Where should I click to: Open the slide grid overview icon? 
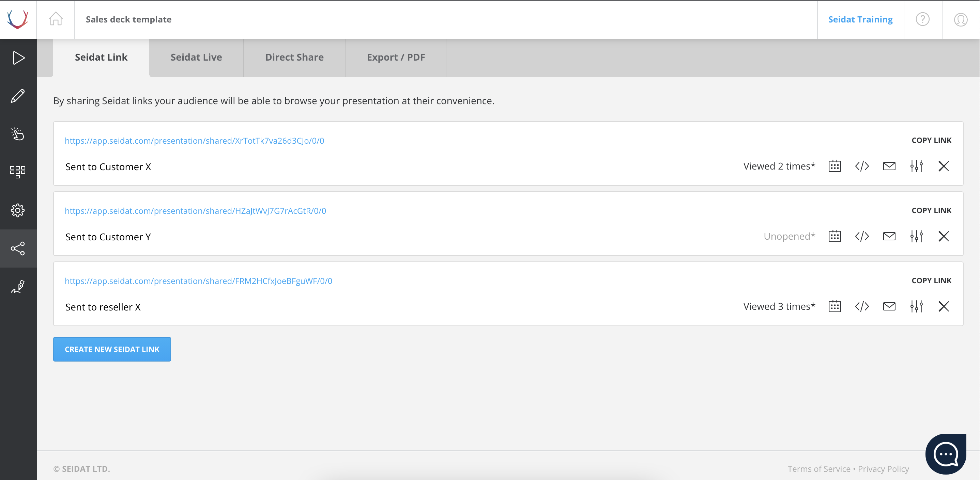pyautogui.click(x=18, y=172)
